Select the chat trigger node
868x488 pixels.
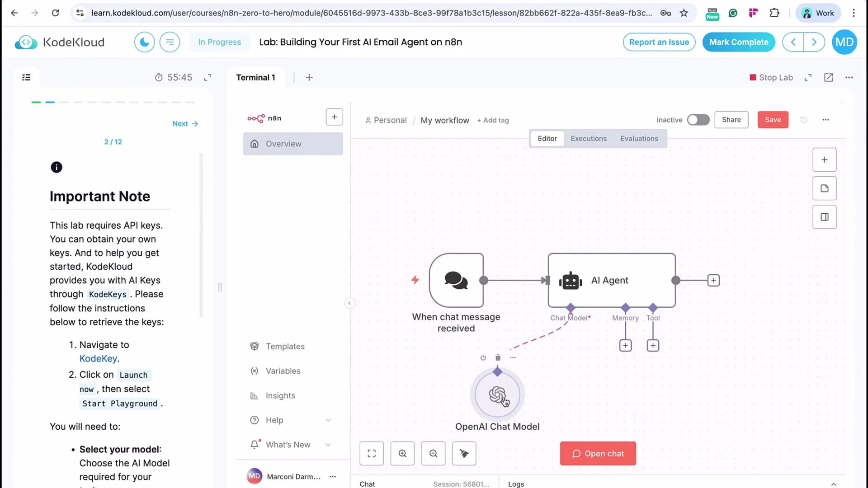coord(456,280)
